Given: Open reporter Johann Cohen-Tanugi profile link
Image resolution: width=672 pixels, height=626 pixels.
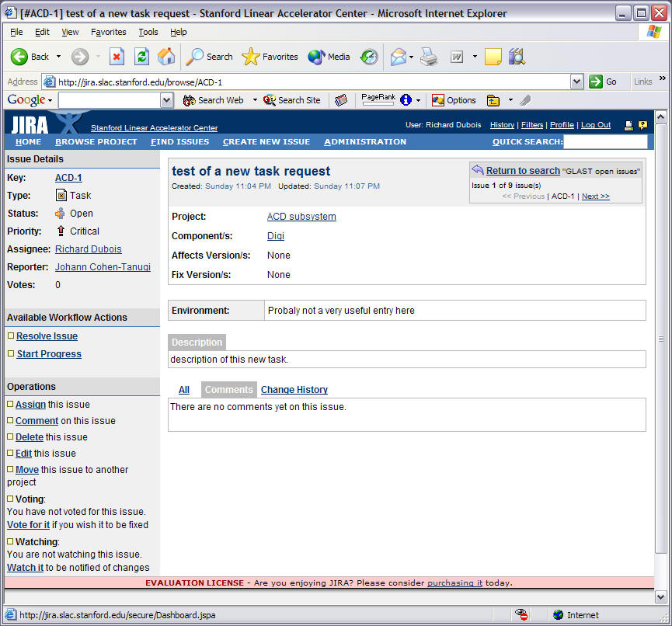Looking at the screenshot, I should (x=103, y=267).
